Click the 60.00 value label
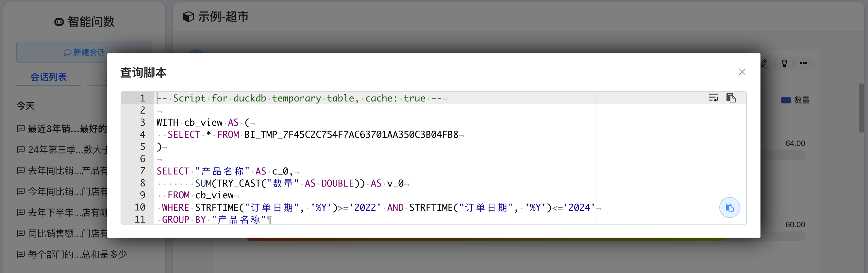The height and width of the screenshot is (273, 868). click(795, 225)
